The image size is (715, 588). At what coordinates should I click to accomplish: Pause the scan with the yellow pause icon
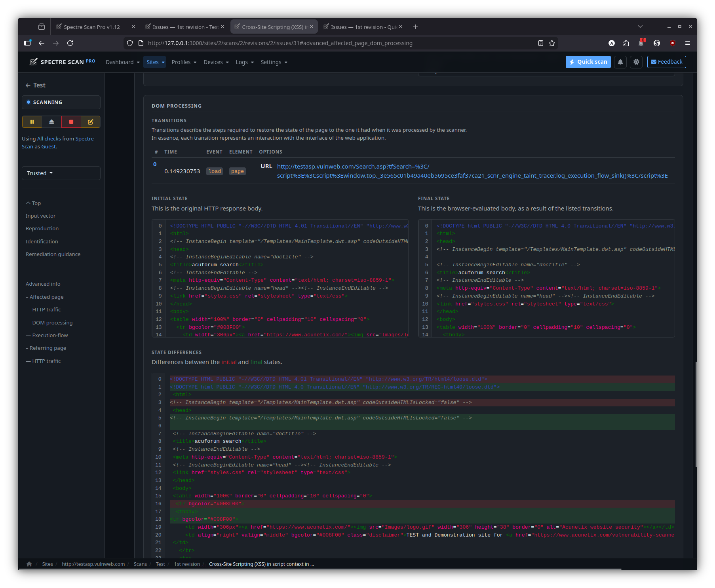(32, 122)
